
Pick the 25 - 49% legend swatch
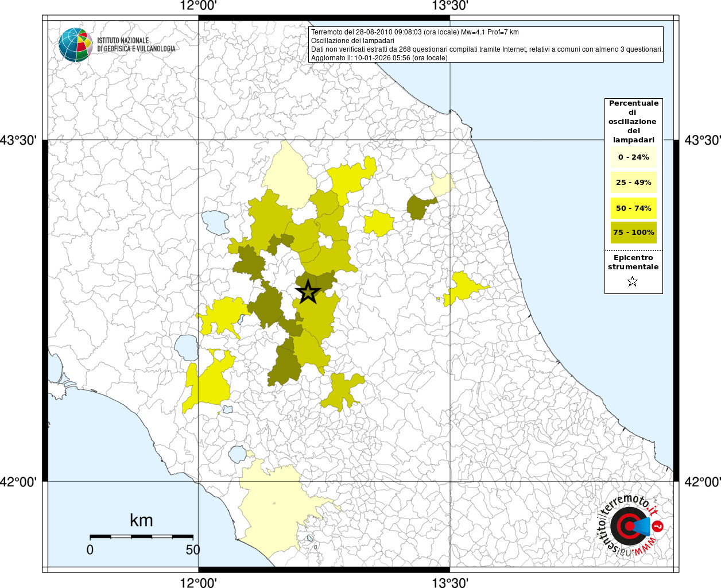pos(633,183)
